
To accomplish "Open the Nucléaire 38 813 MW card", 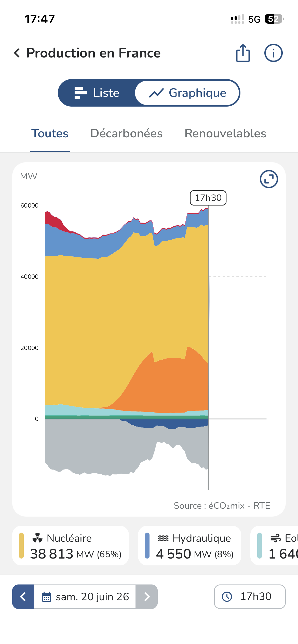I will click(71, 546).
